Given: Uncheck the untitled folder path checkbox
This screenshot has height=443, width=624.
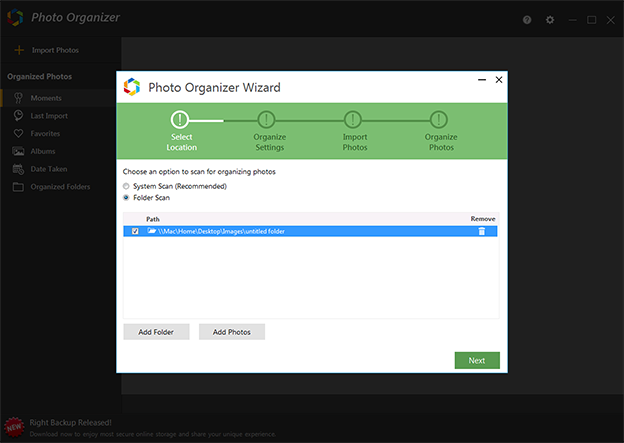Looking at the screenshot, I should (135, 231).
